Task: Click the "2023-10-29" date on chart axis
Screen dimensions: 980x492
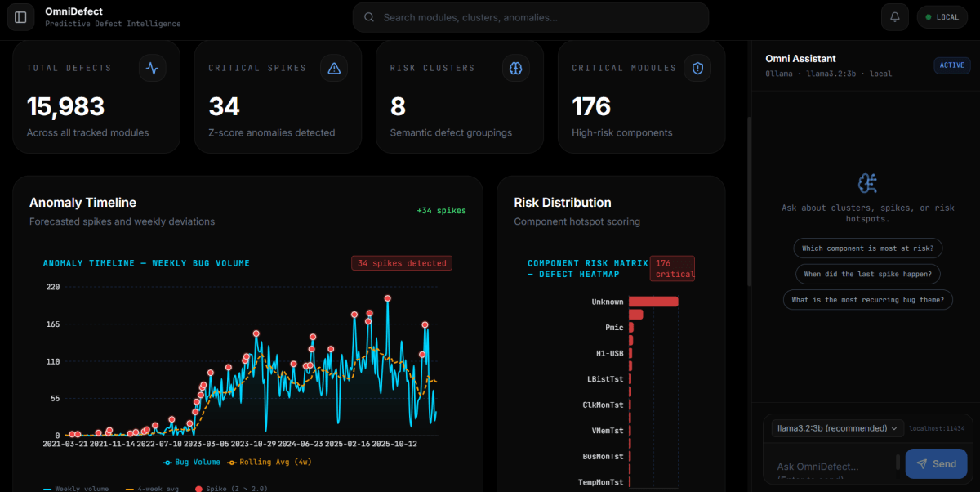Action: tap(253, 444)
